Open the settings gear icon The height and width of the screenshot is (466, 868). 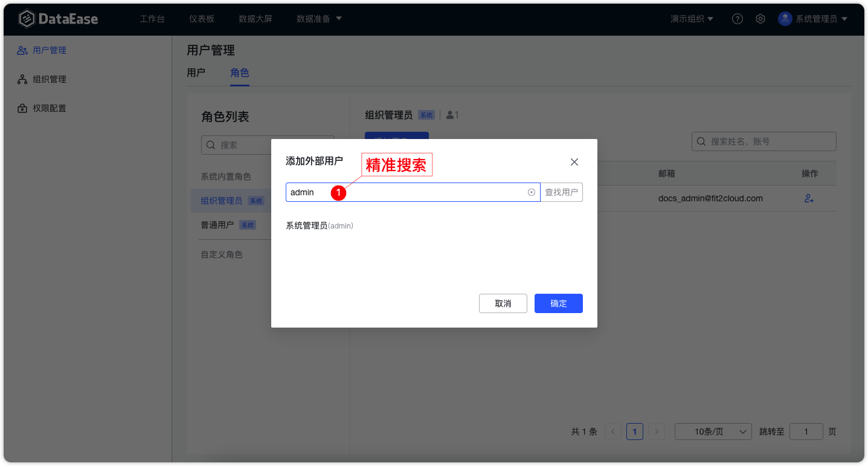(760, 19)
